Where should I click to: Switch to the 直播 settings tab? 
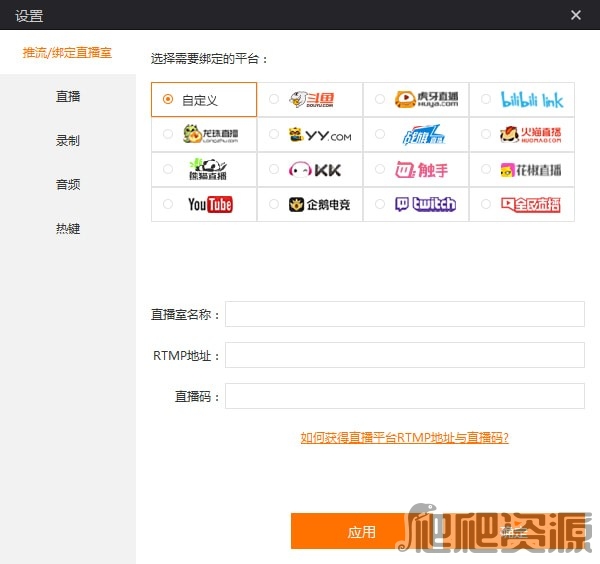click(x=68, y=96)
